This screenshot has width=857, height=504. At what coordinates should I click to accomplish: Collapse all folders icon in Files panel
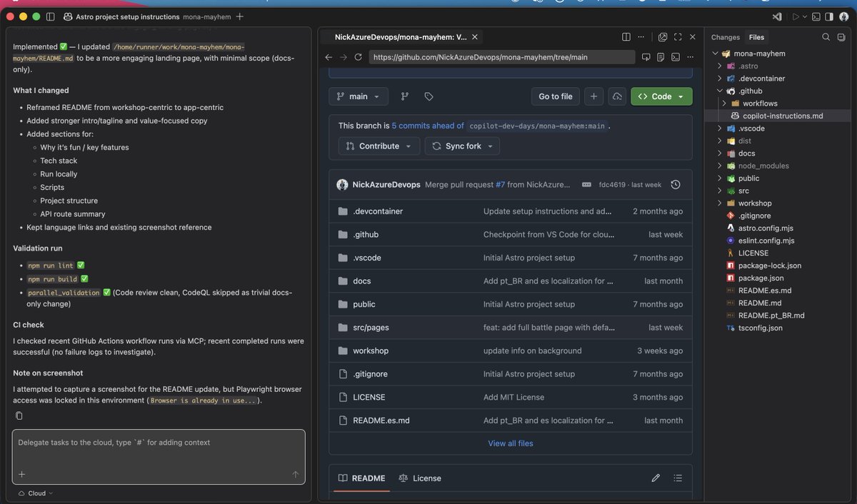tap(842, 37)
